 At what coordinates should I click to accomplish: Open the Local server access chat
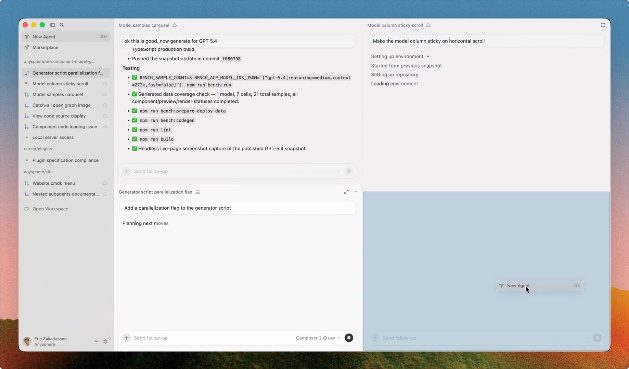[66, 138]
